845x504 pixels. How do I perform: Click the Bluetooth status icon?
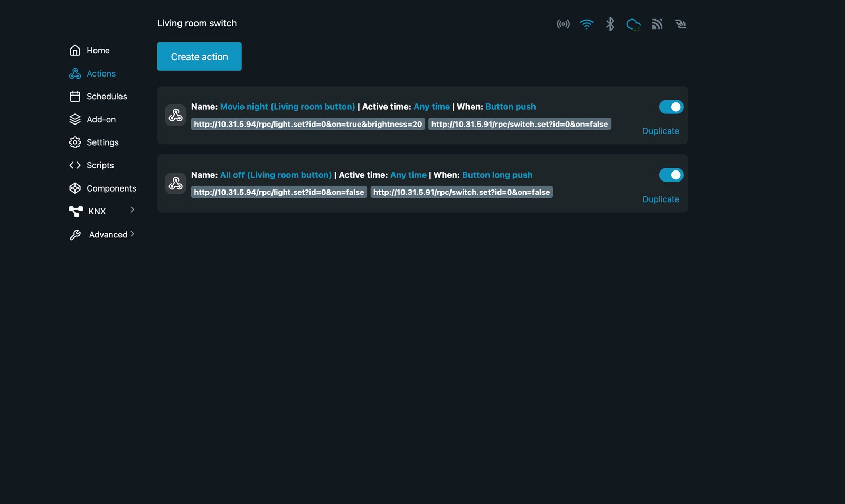point(610,24)
